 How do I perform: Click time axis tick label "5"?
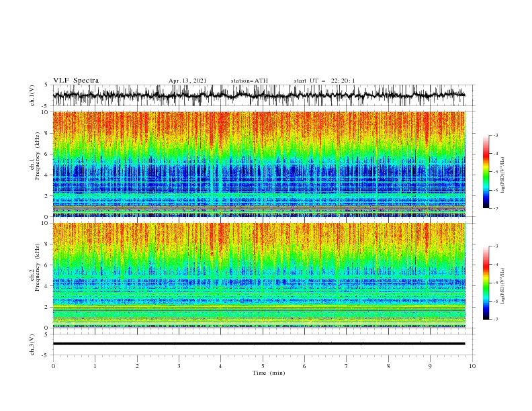click(263, 366)
